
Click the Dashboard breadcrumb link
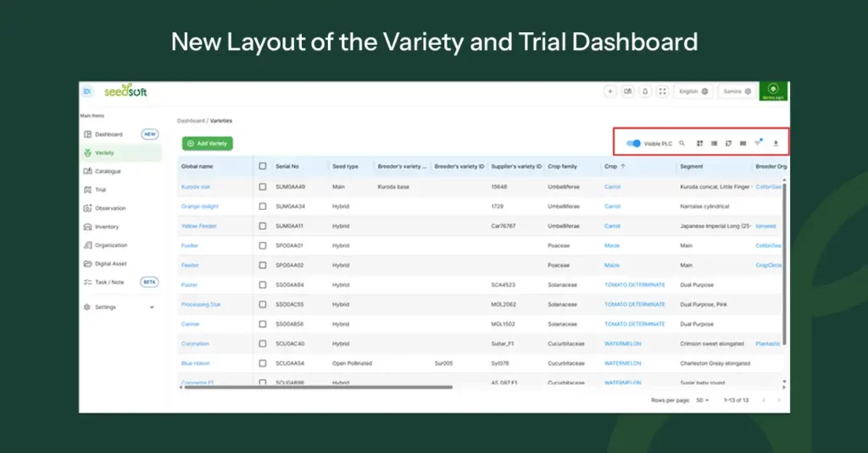[191, 120]
